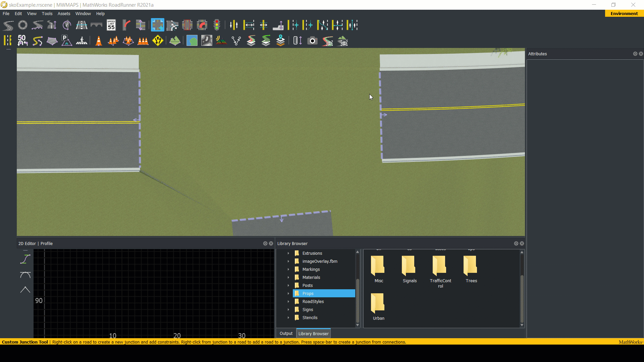Close the Attributes panel
The width and height of the screenshot is (644, 362).
tap(641, 54)
